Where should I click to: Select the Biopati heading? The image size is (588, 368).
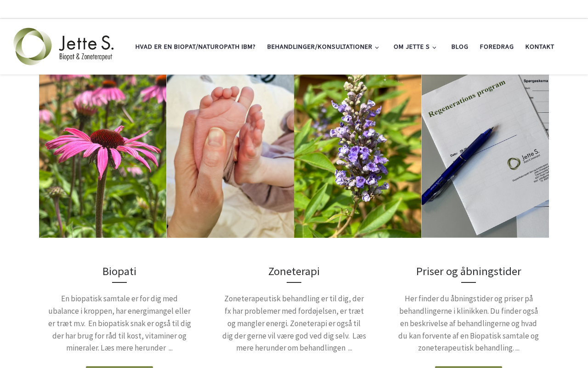point(119,271)
